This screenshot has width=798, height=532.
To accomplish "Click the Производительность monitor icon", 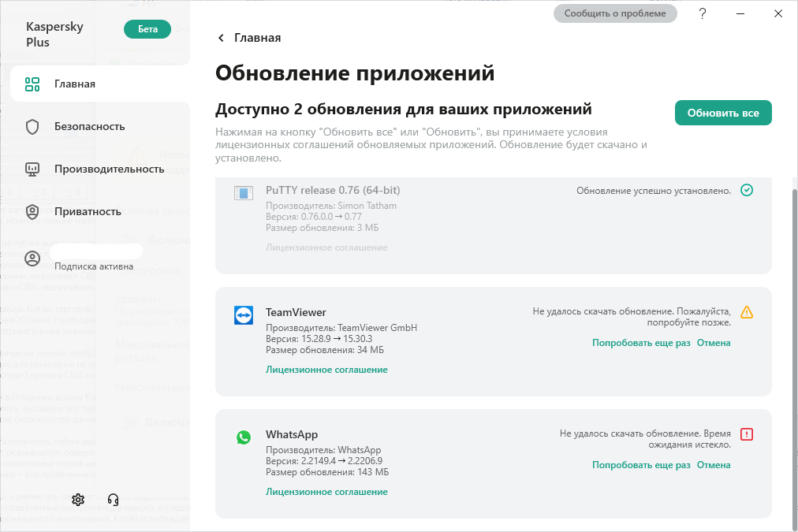I will [32, 169].
